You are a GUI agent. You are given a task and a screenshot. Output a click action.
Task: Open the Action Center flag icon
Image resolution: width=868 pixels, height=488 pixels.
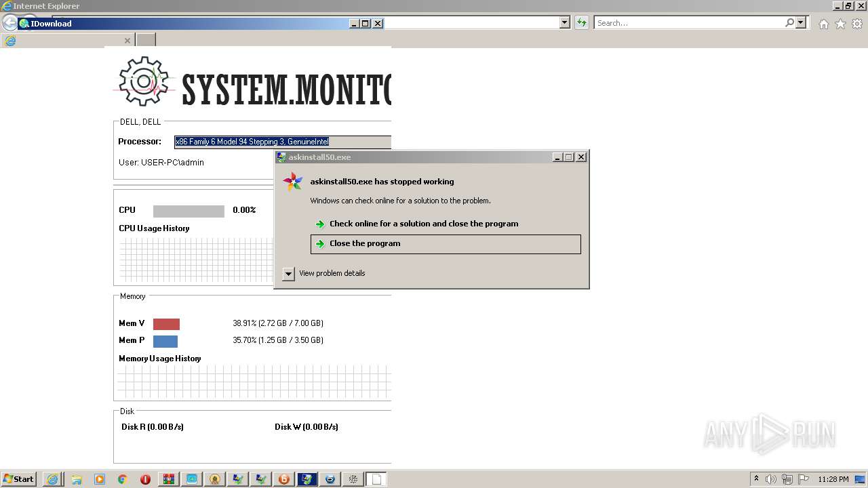(x=802, y=479)
